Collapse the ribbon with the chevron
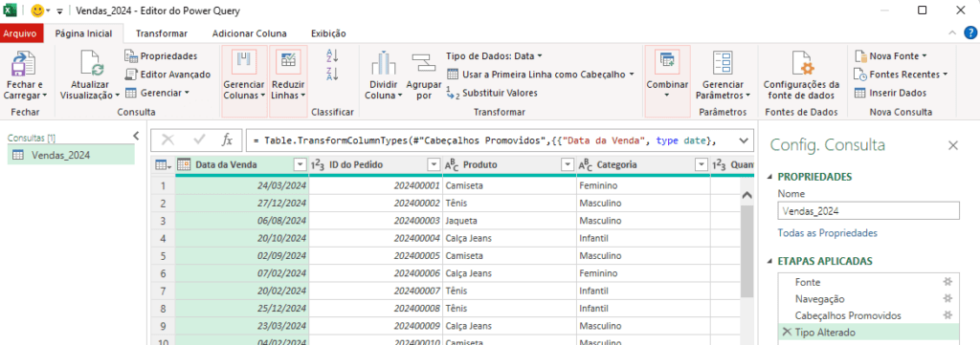 (952, 33)
